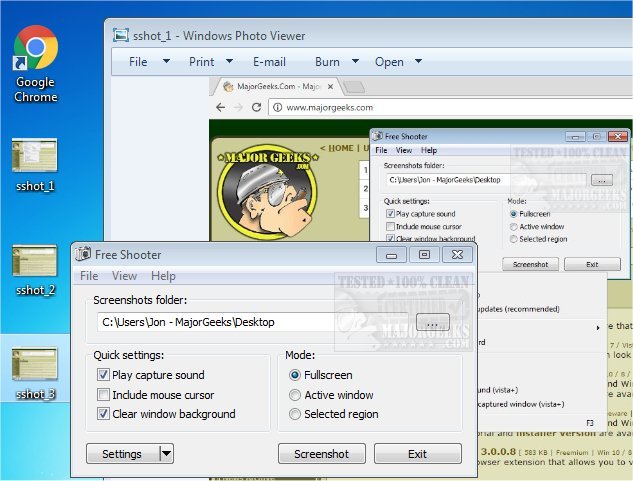Toggle Include mouse cursor in background window

390,226
